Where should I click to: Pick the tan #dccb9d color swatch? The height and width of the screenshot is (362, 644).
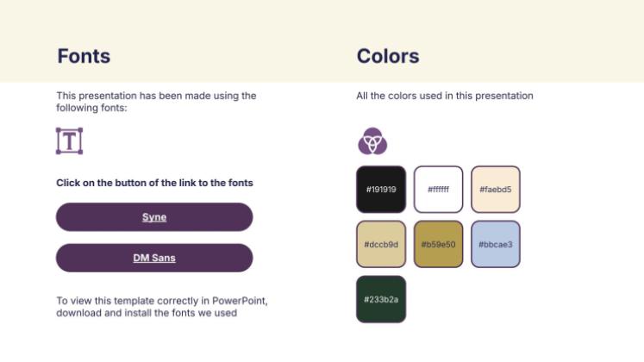380,244
